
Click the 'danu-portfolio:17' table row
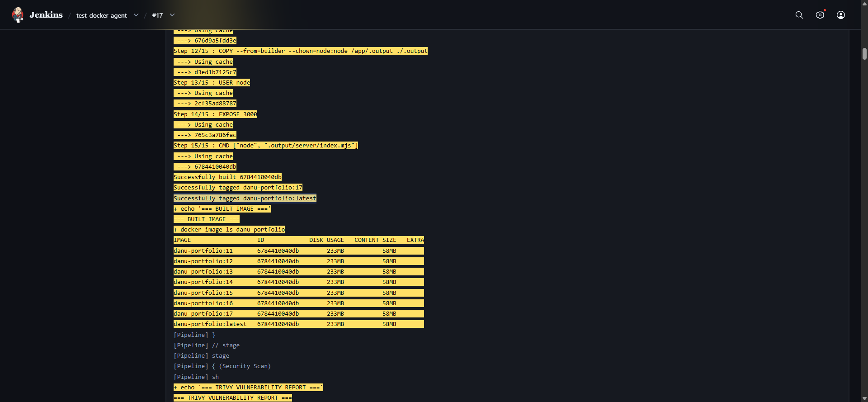(x=299, y=314)
